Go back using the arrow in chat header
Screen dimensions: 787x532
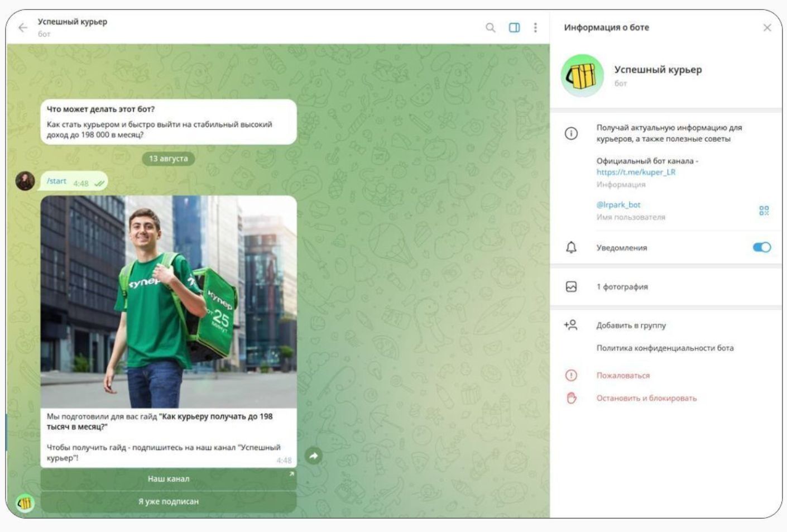[23, 27]
